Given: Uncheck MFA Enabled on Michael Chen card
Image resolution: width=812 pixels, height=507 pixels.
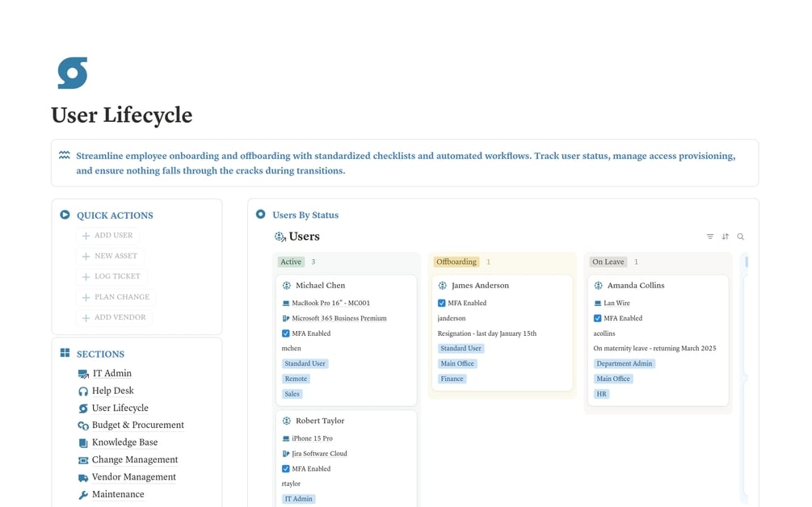Looking at the screenshot, I should point(286,333).
